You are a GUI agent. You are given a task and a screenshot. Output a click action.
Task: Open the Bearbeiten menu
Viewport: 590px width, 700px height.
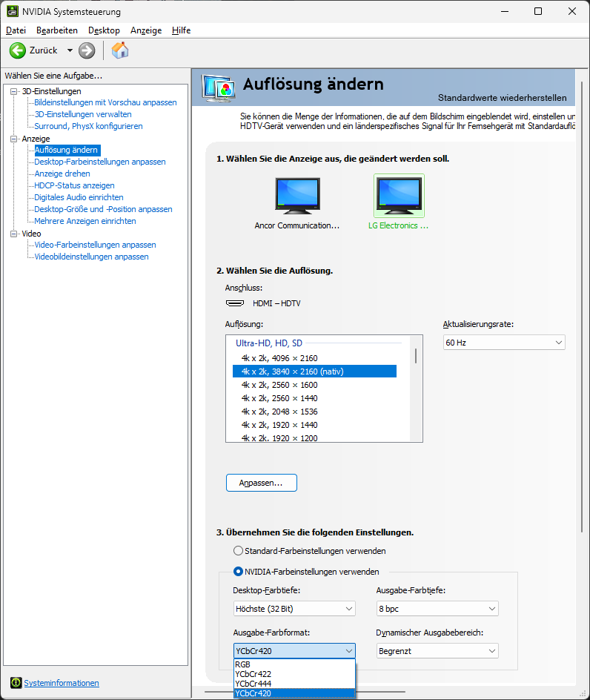pos(56,30)
